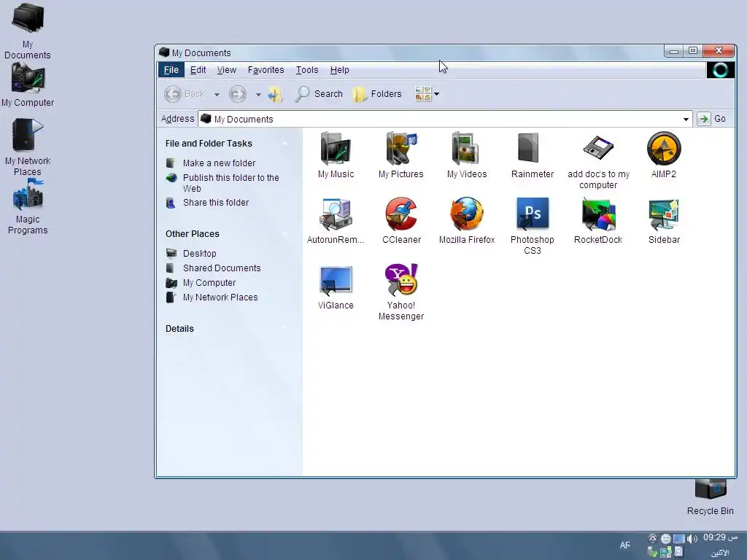Select the Sidebar shortcut icon
Screen dimensions: 747x560
(x=664, y=214)
